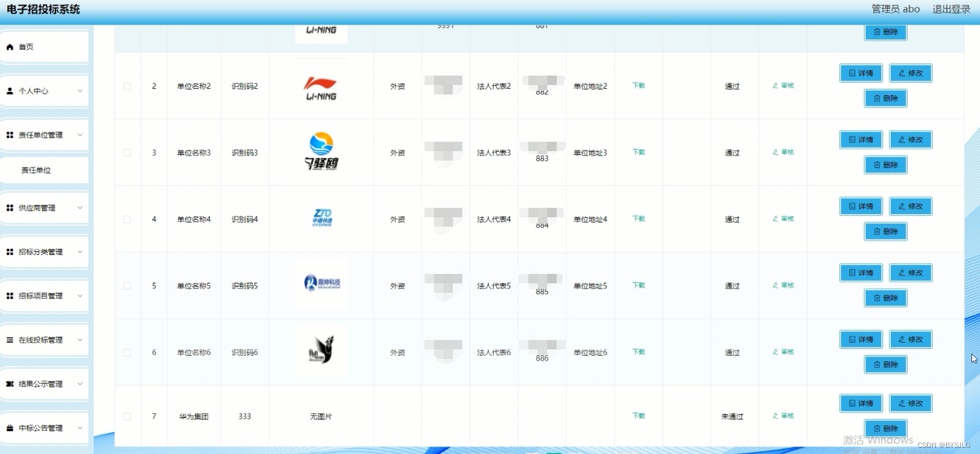Open the 驿鸥 logo image in row 3

point(321,152)
